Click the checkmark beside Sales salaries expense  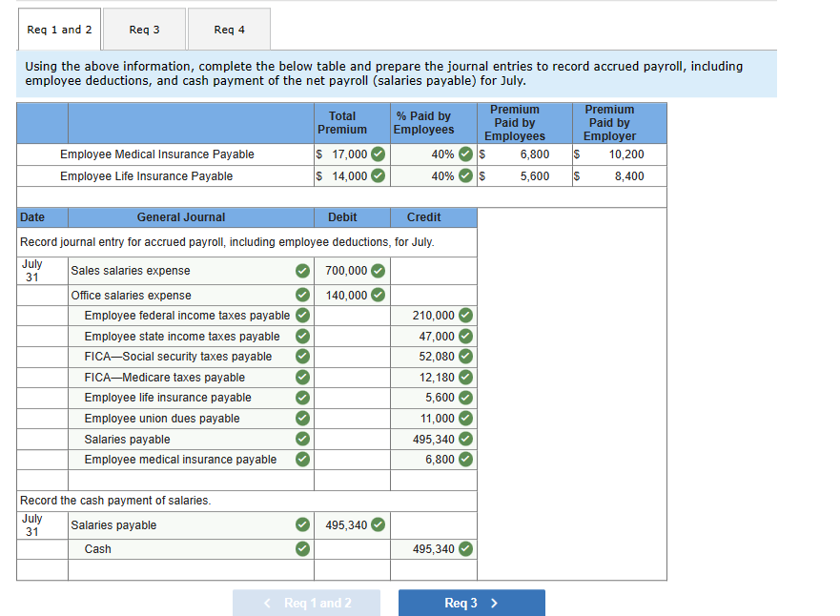pos(302,271)
